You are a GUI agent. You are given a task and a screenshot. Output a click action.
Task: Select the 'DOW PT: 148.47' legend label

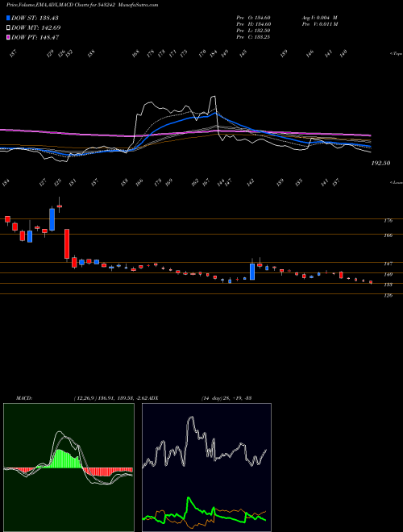coord(35,37)
